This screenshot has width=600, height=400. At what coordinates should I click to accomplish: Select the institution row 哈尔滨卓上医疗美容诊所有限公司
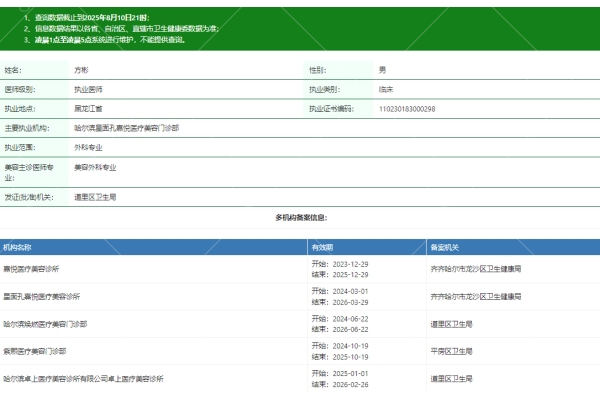coord(83,379)
